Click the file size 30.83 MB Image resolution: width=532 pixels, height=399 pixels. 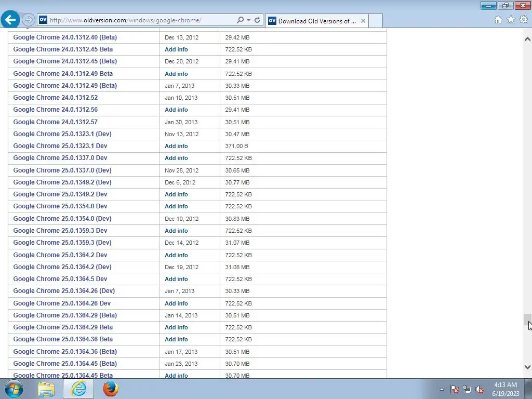(237, 219)
